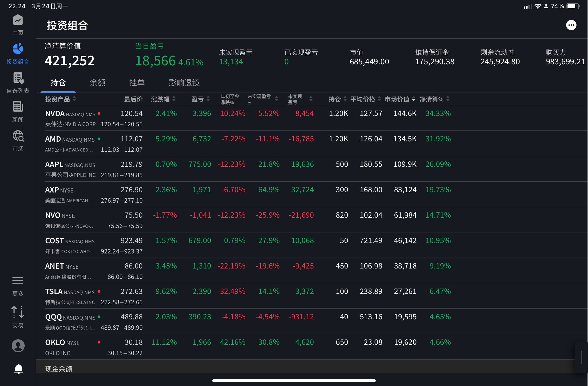This screenshot has width=588, height=386.
Task: Open the notifications bell icon
Action: point(18,369)
